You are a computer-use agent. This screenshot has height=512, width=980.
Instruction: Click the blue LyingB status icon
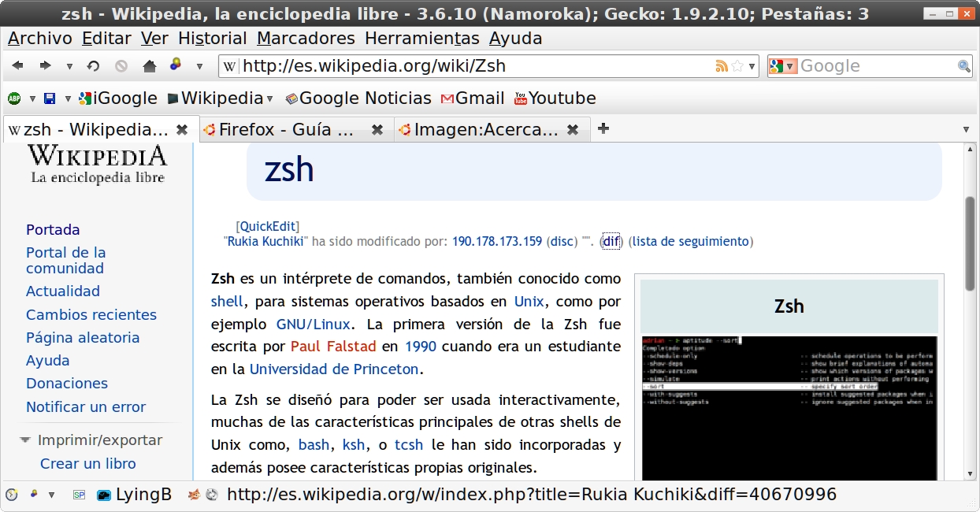coord(103,495)
